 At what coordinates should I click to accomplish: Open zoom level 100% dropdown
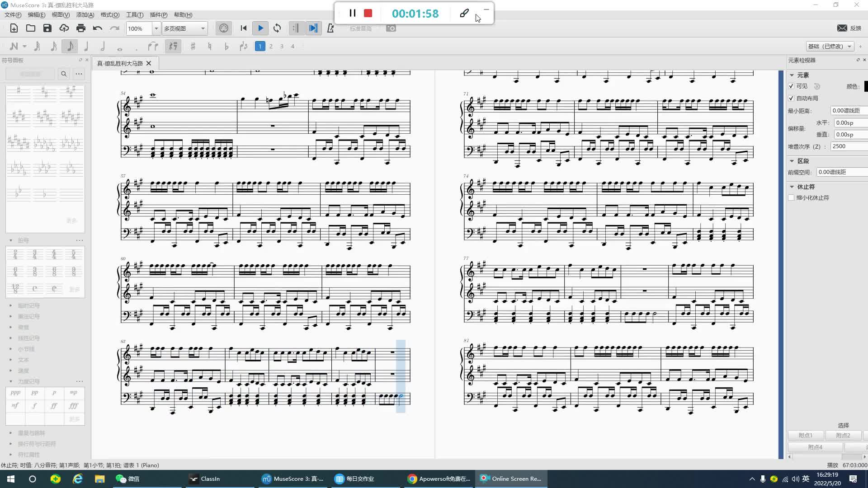[156, 28]
